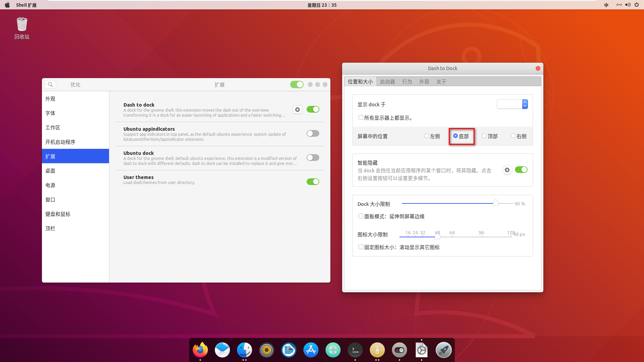Click the search icon in Tweaks
This screenshot has height=362, width=644.
[x=50, y=84]
